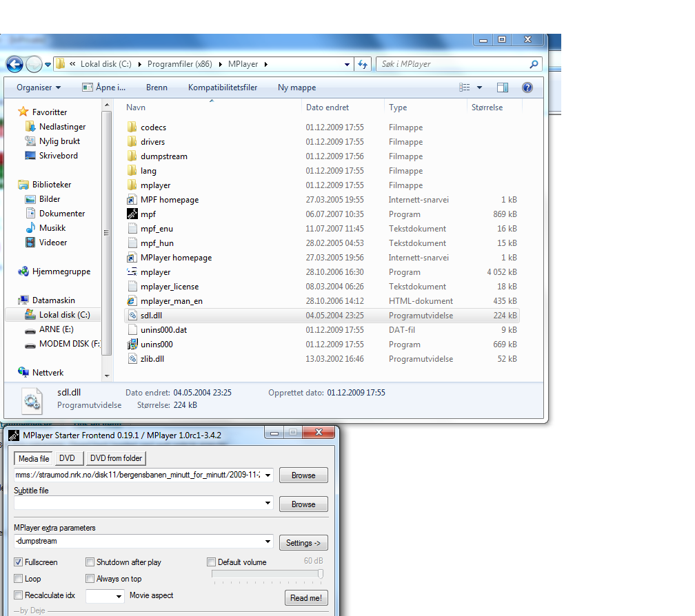Click the Explorer forward arrow button
Screen dimensions: 695x616
[34, 64]
